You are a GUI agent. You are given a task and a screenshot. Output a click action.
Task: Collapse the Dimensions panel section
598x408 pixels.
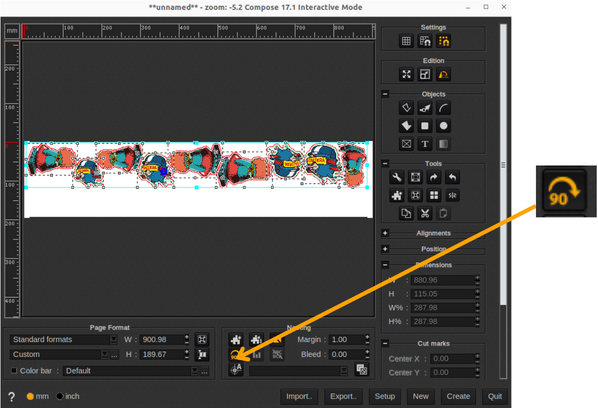click(385, 265)
